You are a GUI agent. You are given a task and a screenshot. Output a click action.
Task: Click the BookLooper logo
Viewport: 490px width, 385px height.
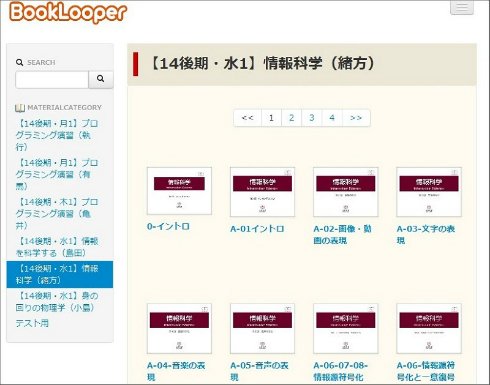[68, 12]
